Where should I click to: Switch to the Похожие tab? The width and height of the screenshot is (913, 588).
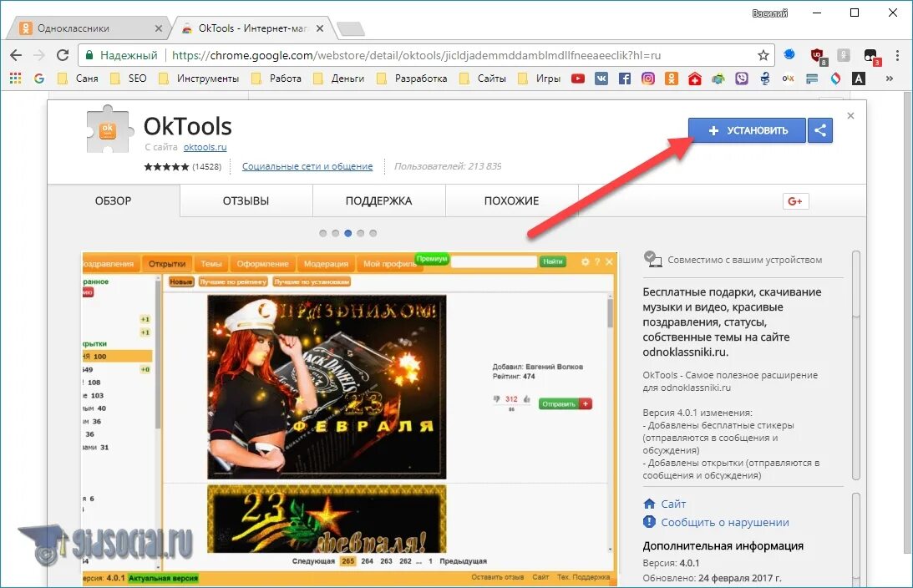(x=511, y=200)
